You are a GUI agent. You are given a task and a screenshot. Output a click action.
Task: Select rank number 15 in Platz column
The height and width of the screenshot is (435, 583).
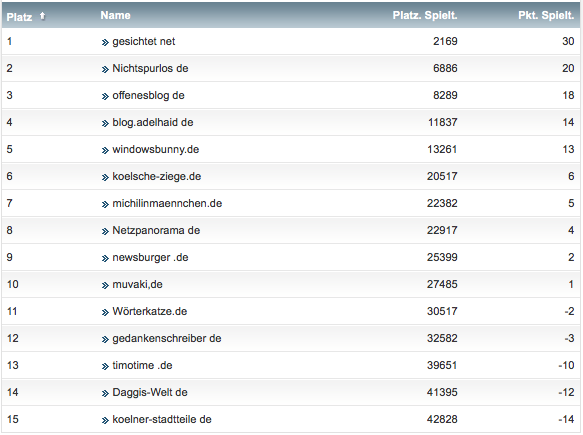[x=13, y=419]
